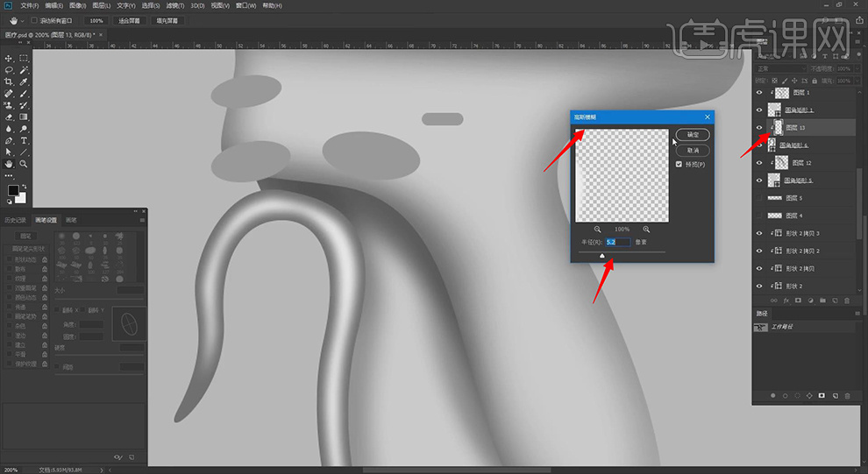Click the radius input field in Gaussian Blur
The image size is (868, 474).
618,242
